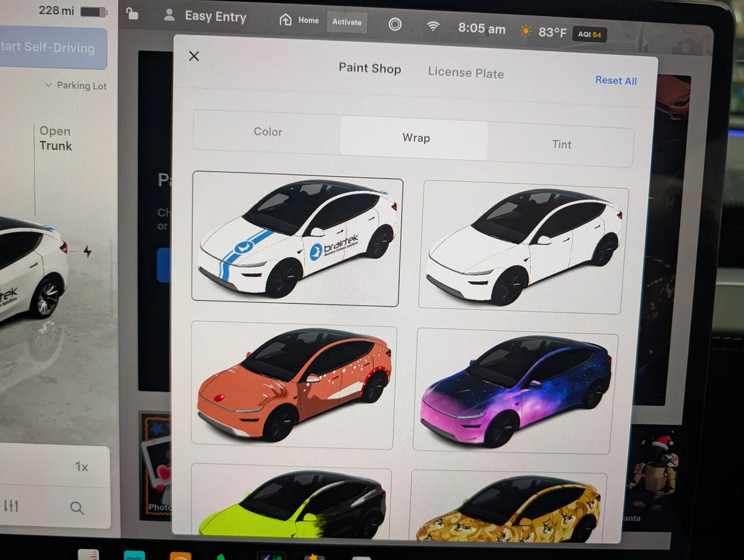Open the Tint section
This screenshot has height=560, width=744.
coord(561,145)
